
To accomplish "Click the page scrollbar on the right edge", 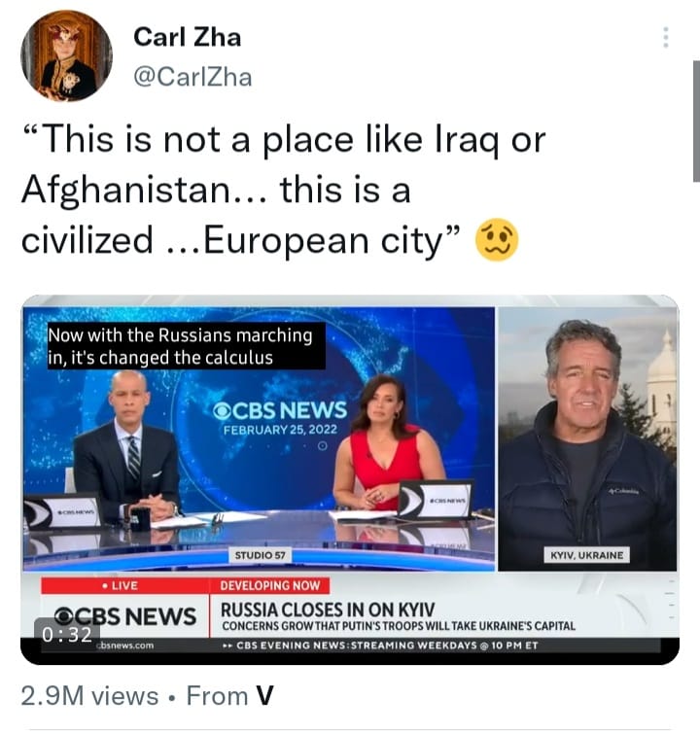I will coord(696,121).
